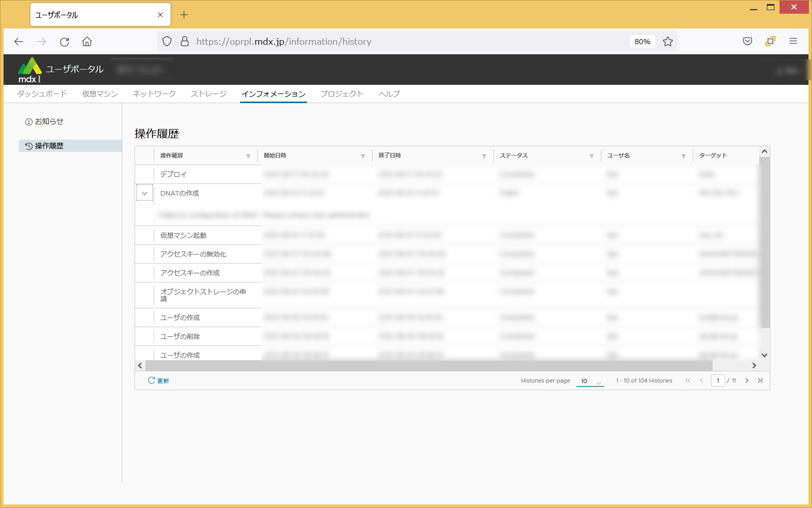Select 操作履歴 in the sidebar
Viewport: 812px width, 508px height.
point(70,146)
